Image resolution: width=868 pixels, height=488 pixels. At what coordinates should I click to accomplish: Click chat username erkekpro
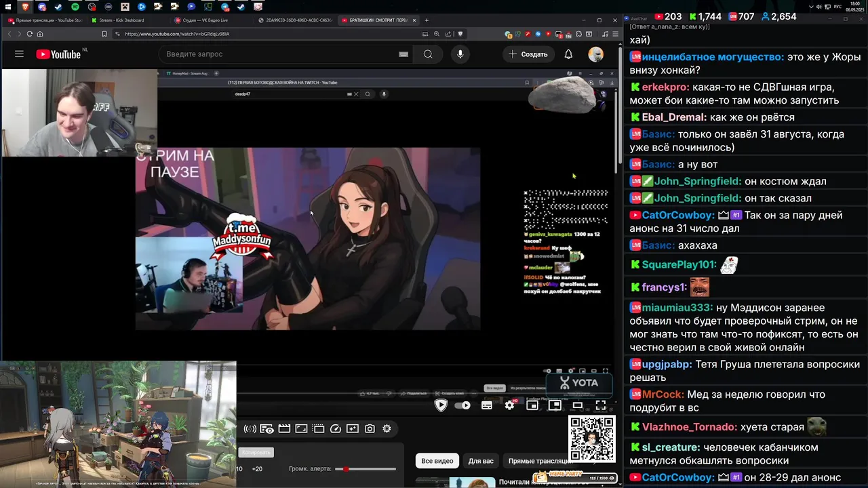pos(666,87)
